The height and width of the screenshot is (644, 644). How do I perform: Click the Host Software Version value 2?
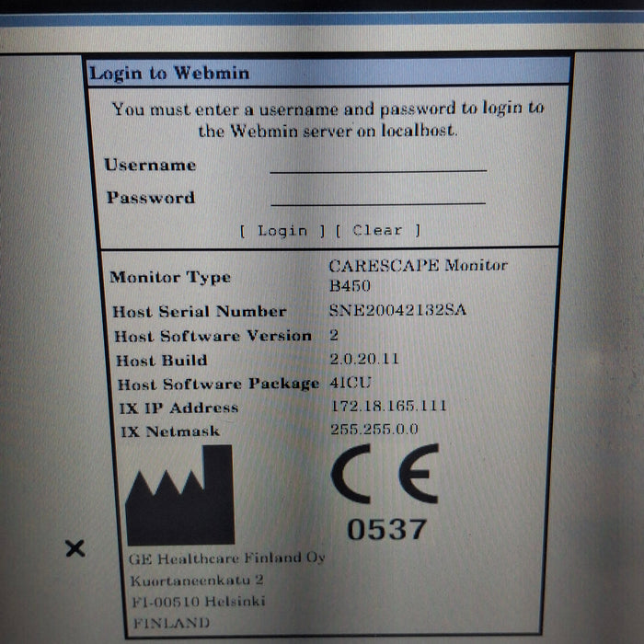(334, 335)
